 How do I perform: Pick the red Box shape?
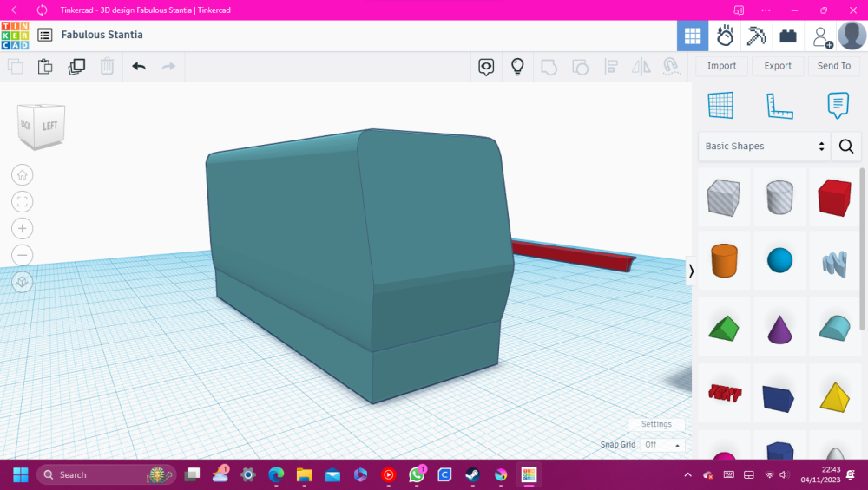coord(834,198)
